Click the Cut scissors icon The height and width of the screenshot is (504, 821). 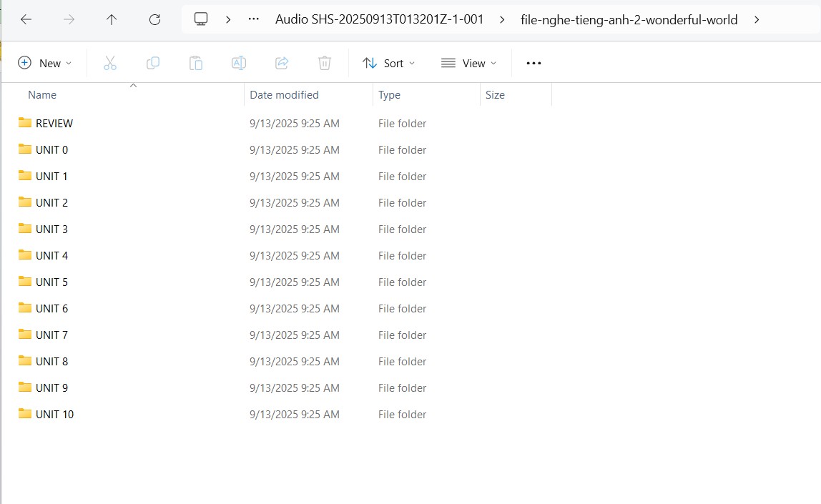pos(110,64)
